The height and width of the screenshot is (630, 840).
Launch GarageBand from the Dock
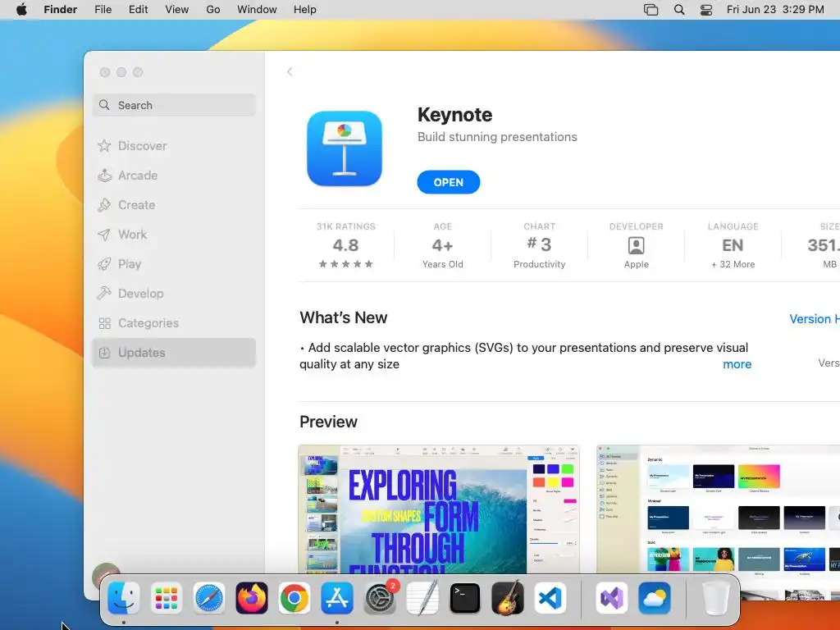[x=507, y=598]
